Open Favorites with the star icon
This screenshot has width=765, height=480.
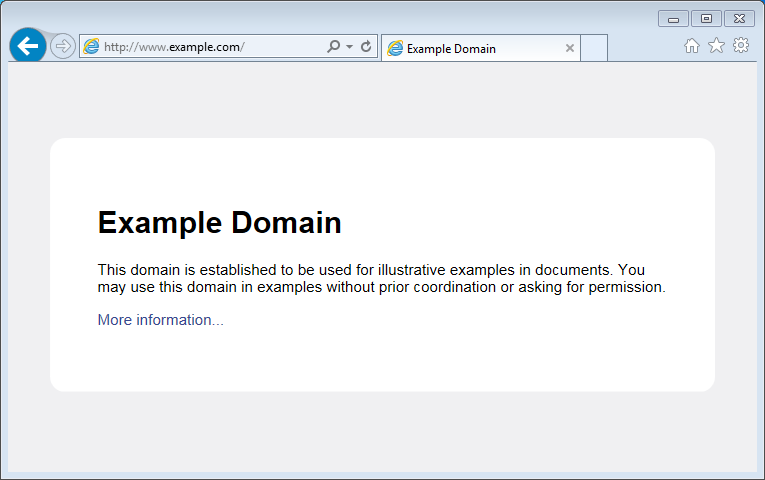tap(716, 46)
